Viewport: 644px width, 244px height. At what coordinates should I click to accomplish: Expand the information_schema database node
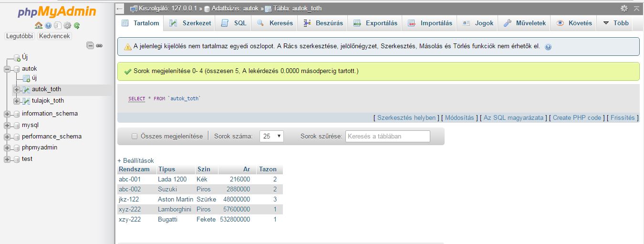point(7,114)
